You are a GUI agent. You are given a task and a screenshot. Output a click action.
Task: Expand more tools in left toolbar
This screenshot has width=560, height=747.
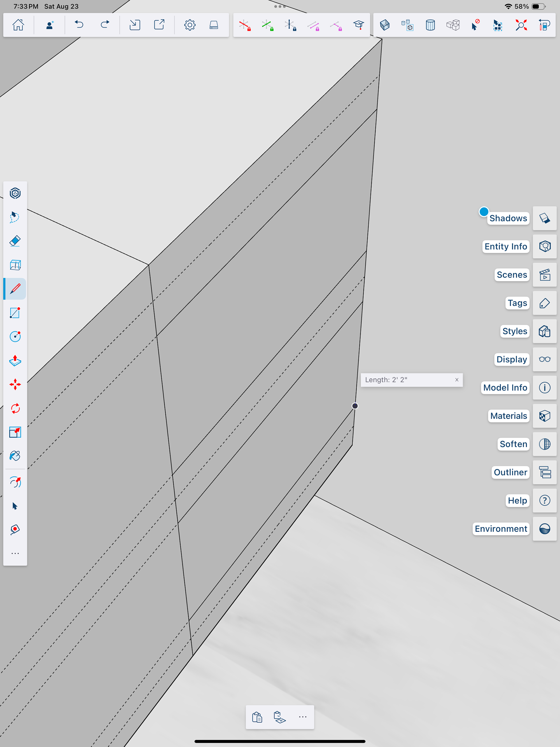click(x=15, y=554)
